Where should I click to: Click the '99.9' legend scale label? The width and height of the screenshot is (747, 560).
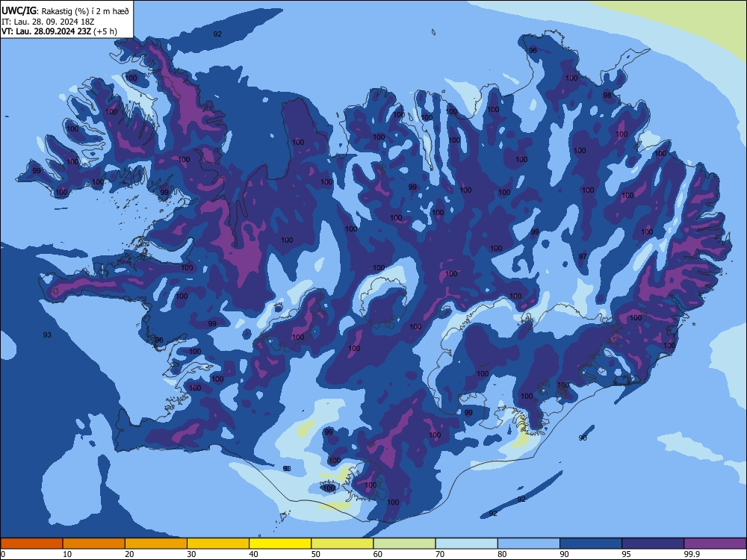pyautogui.click(x=692, y=554)
